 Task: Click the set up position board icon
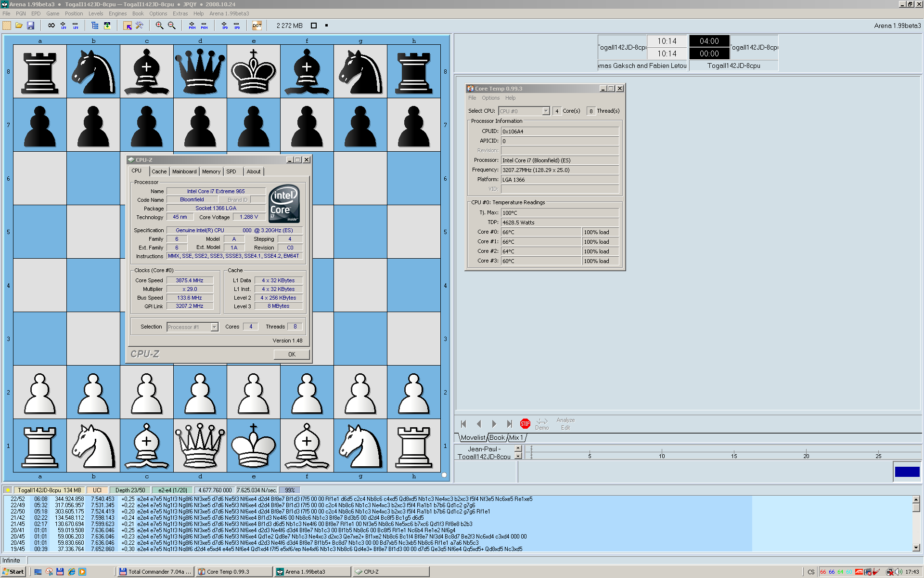coord(128,26)
